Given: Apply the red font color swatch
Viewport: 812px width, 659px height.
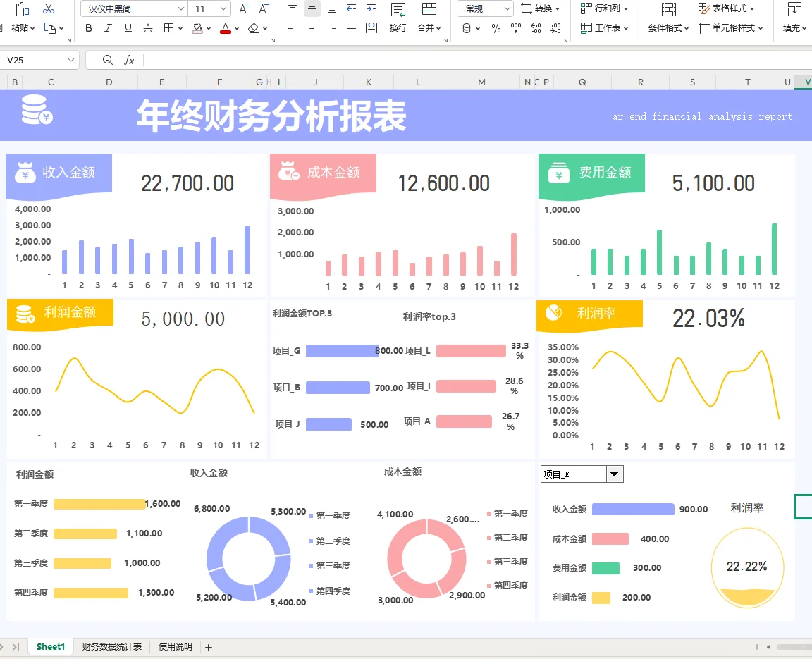Looking at the screenshot, I should (x=226, y=28).
